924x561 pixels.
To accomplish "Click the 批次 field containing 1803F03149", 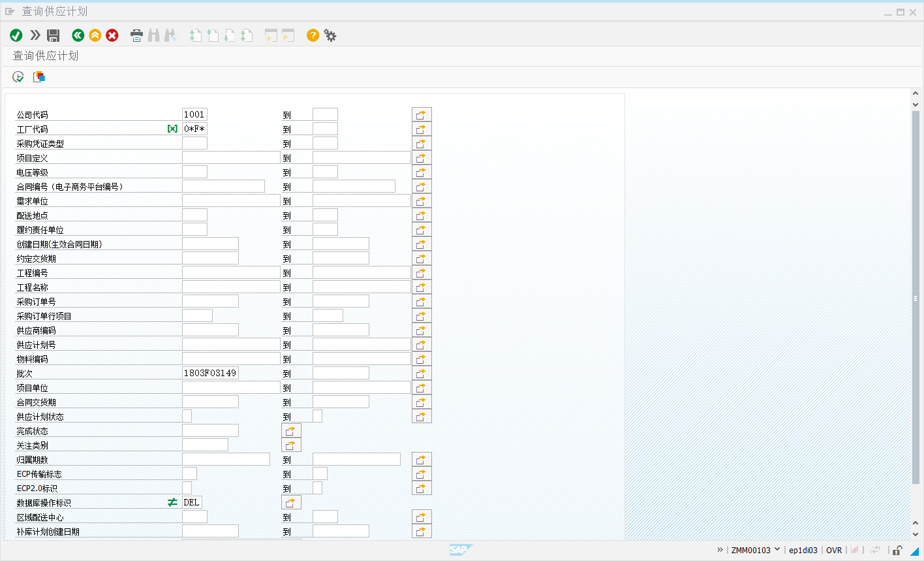I will (210, 373).
